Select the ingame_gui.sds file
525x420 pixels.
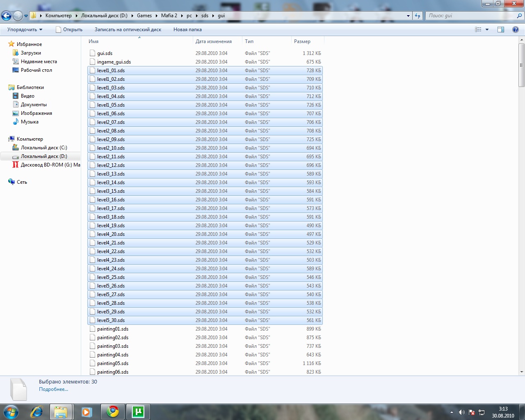pyautogui.click(x=205, y=62)
